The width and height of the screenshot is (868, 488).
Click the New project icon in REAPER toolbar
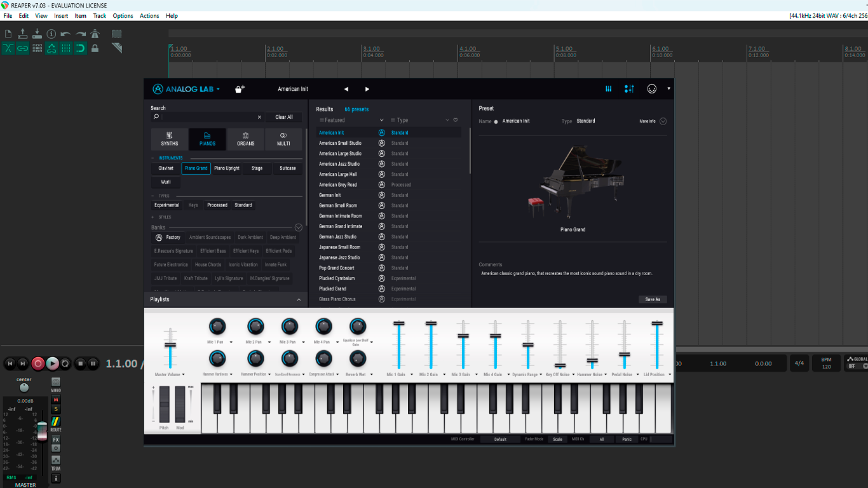pyautogui.click(x=8, y=34)
